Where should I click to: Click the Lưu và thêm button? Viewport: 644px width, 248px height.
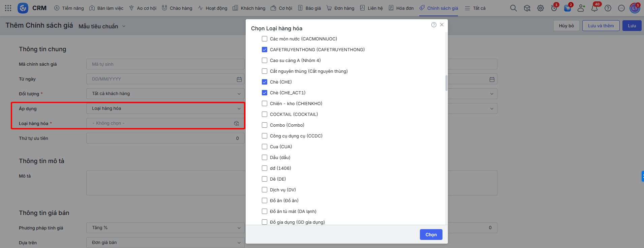(x=601, y=26)
